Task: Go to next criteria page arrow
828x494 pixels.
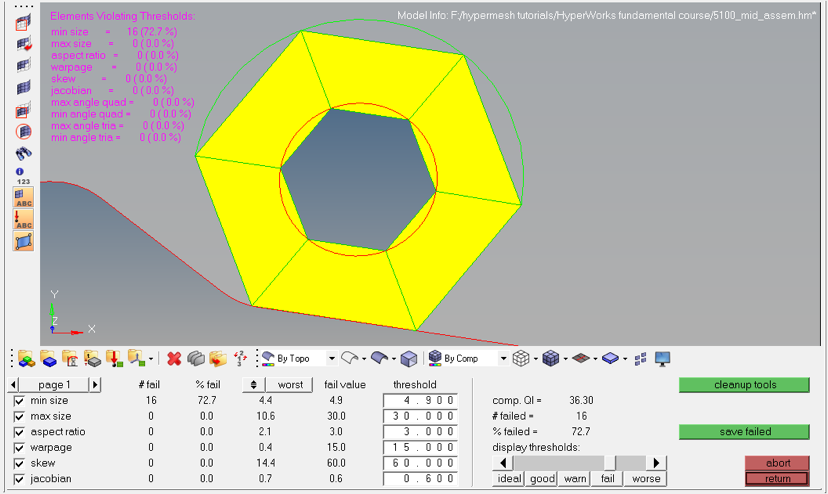Action: click(x=95, y=385)
